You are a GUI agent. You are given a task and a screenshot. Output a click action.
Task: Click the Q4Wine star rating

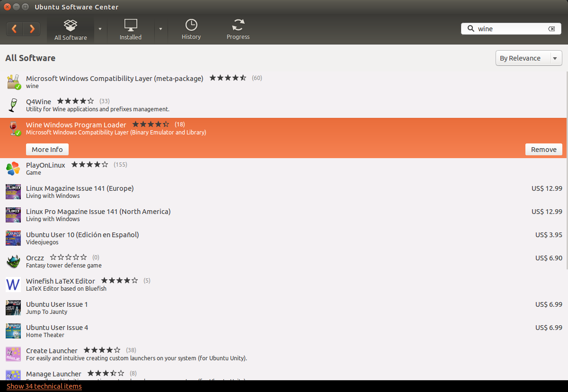(x=75, y=101)
